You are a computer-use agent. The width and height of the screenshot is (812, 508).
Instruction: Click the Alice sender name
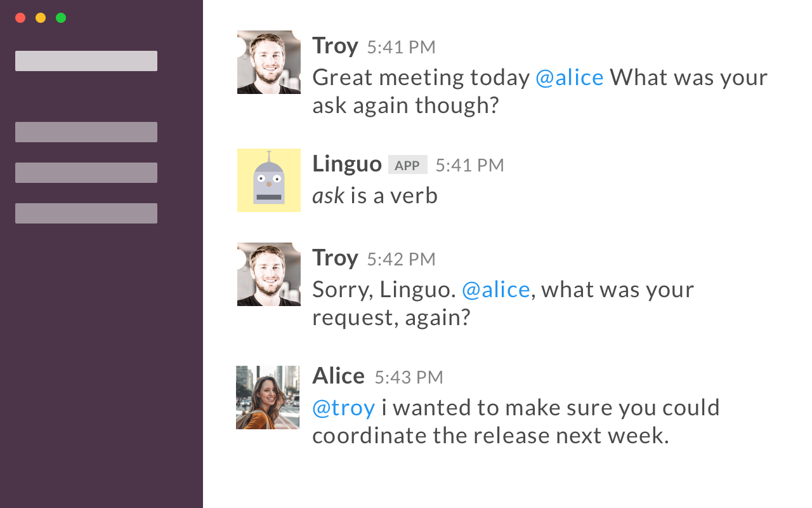point(338,376)
